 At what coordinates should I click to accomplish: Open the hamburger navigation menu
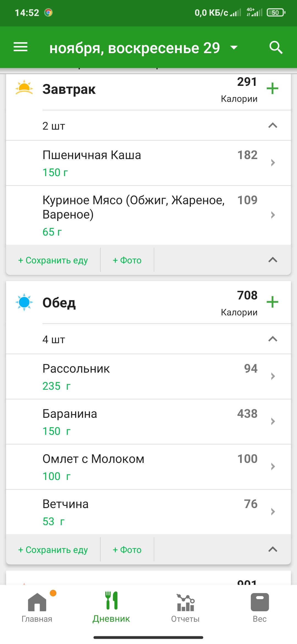pyautogui.click(x=21, y=47)
